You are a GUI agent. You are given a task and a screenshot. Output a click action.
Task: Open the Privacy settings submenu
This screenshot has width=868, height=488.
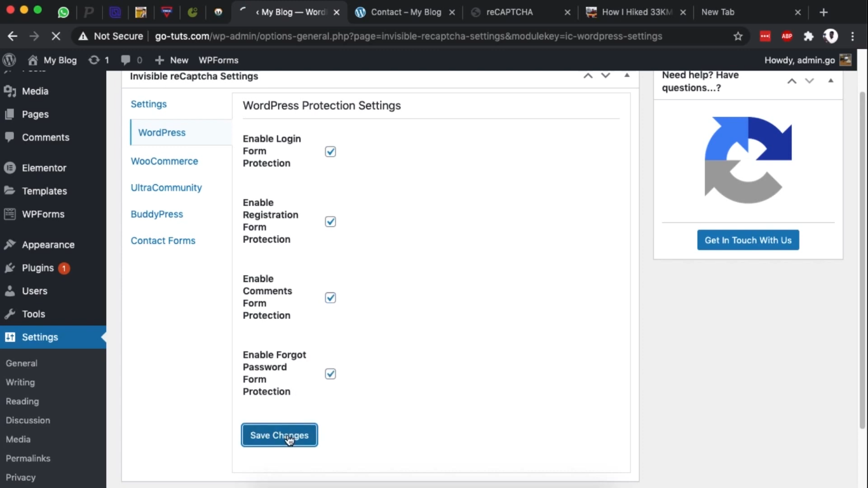[x=21, y=477]
